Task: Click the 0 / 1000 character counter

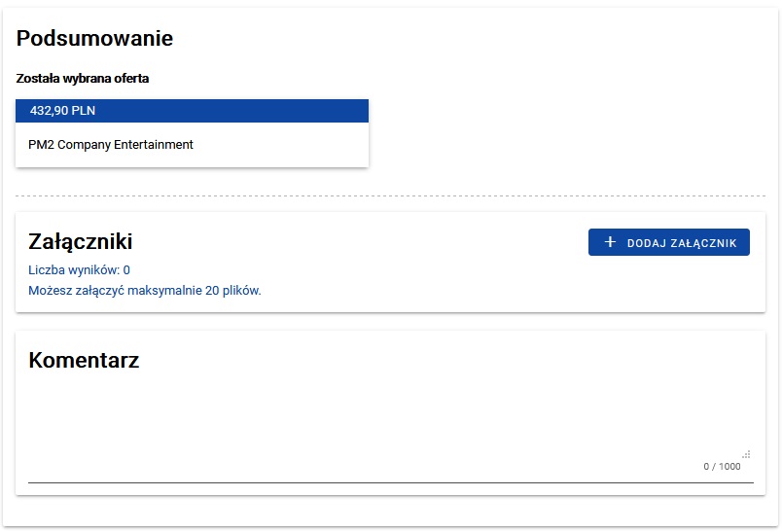Action: [722, 467]
